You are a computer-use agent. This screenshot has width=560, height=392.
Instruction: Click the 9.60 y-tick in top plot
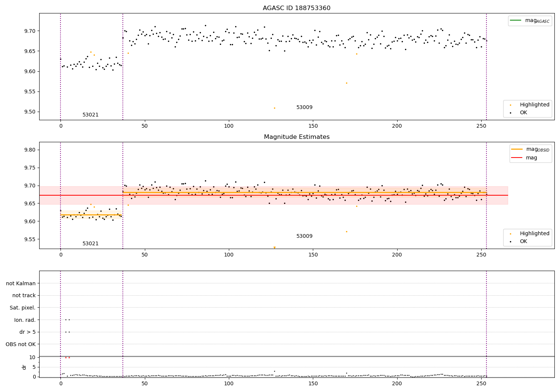(x=29, y=72)
